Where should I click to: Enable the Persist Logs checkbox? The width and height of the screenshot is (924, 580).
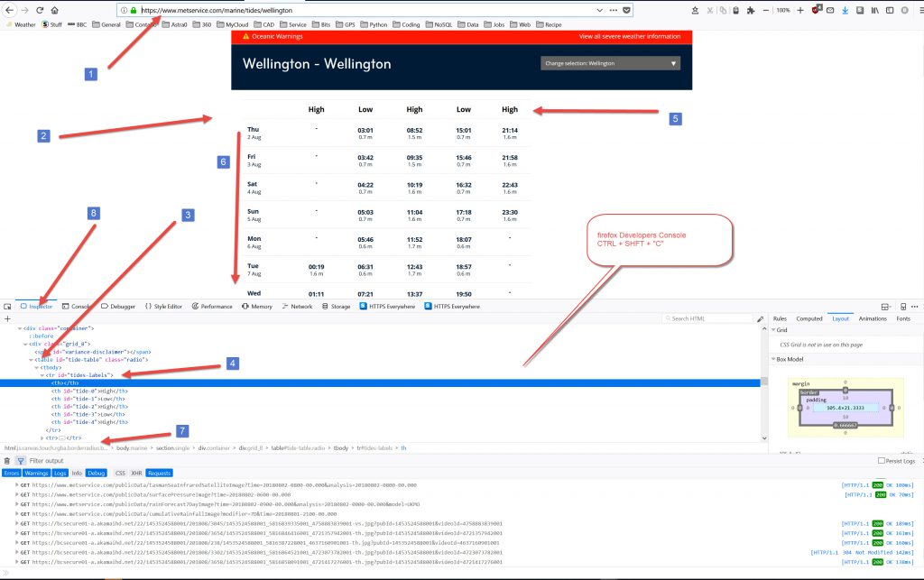(x=855, y=461)
